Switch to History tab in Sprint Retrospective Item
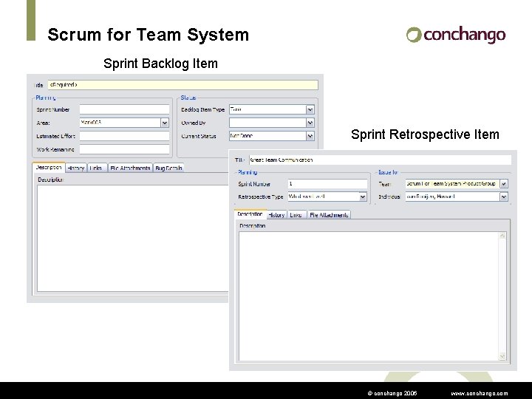532x399 pixels. click(x=276, y=215)
